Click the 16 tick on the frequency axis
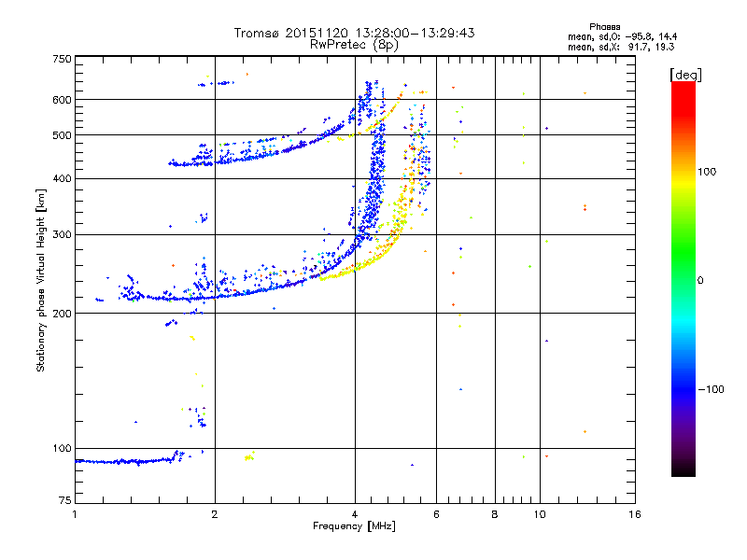The height and width of the screenshot is (560, 747). [x=634, y=514]
